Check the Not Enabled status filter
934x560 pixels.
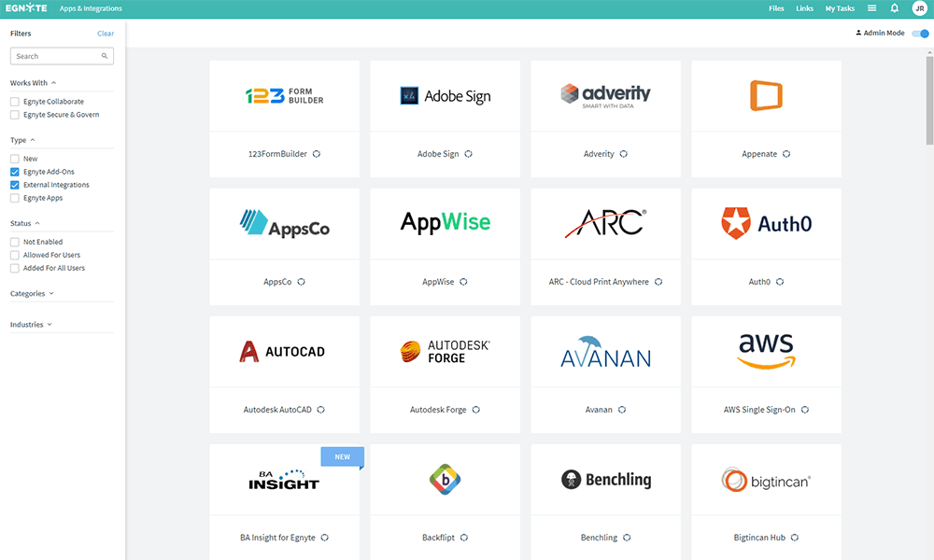click(x=15, y=243)
